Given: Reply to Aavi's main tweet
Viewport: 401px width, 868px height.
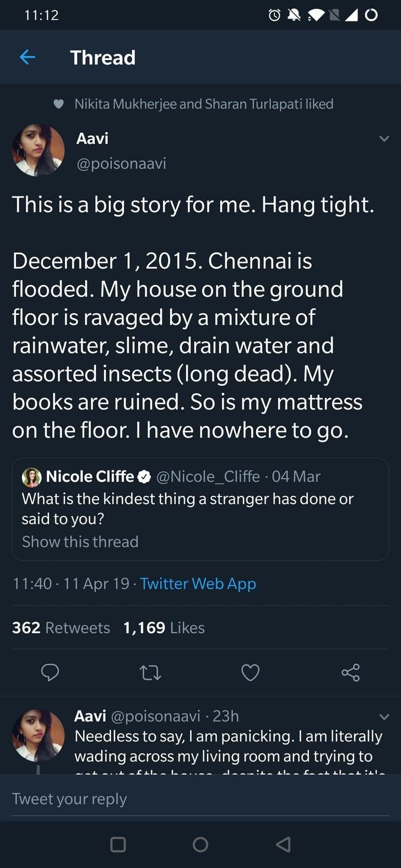Looking at the screenshot, I should click(50, 673).
